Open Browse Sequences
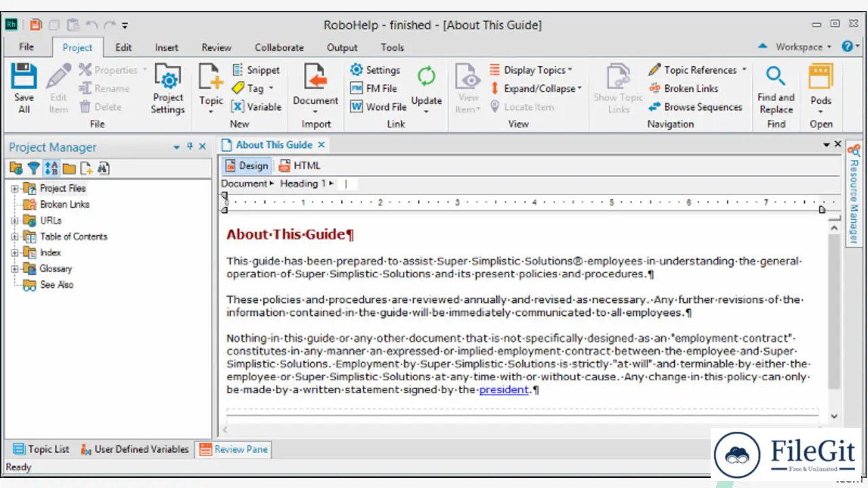 [x=695, y=106]
